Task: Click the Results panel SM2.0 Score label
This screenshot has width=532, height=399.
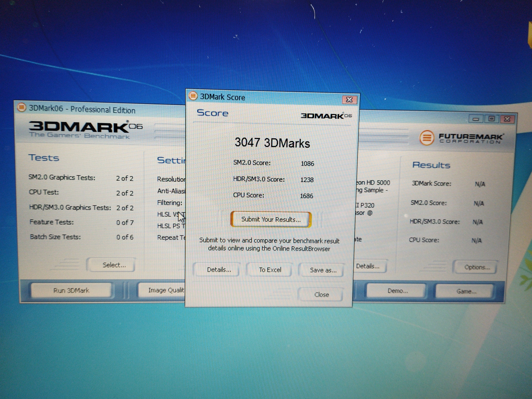Action: point(429,203)
